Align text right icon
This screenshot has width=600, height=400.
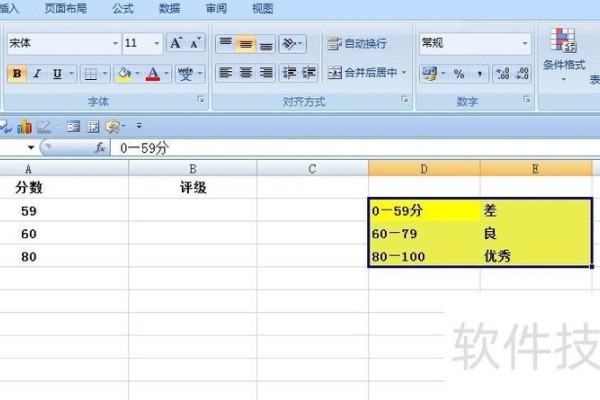pyautogui.click(x=266, y=73)
